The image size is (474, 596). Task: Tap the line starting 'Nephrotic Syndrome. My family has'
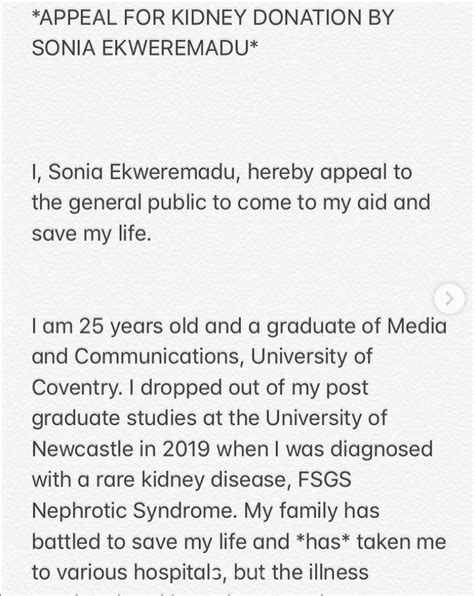206,511
